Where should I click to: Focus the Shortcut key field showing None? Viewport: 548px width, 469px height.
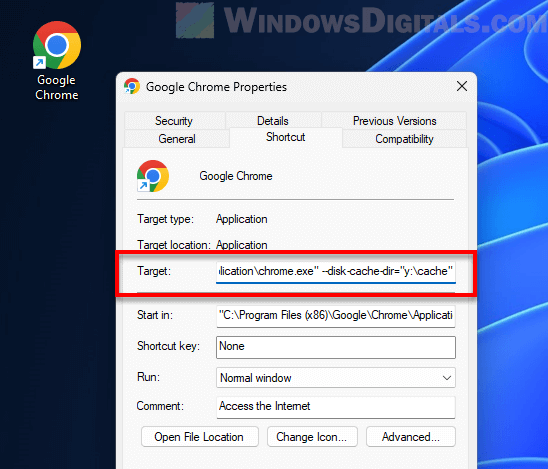[x=336, y=347]
